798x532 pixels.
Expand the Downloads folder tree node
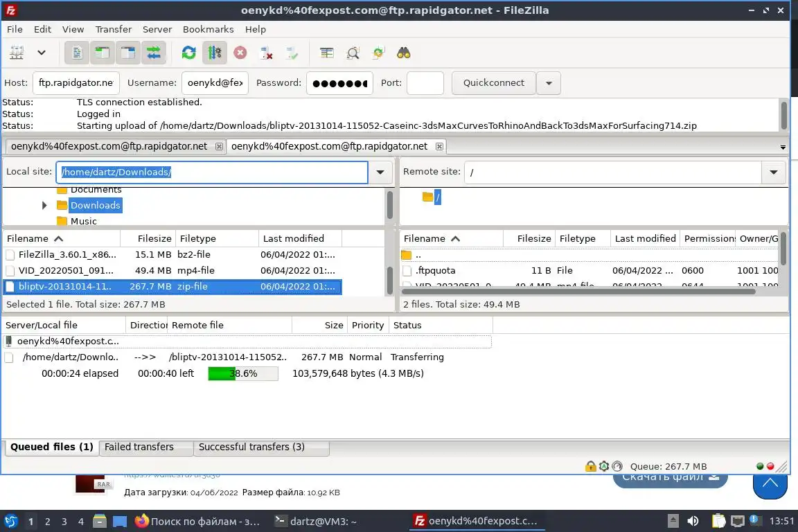44,205
